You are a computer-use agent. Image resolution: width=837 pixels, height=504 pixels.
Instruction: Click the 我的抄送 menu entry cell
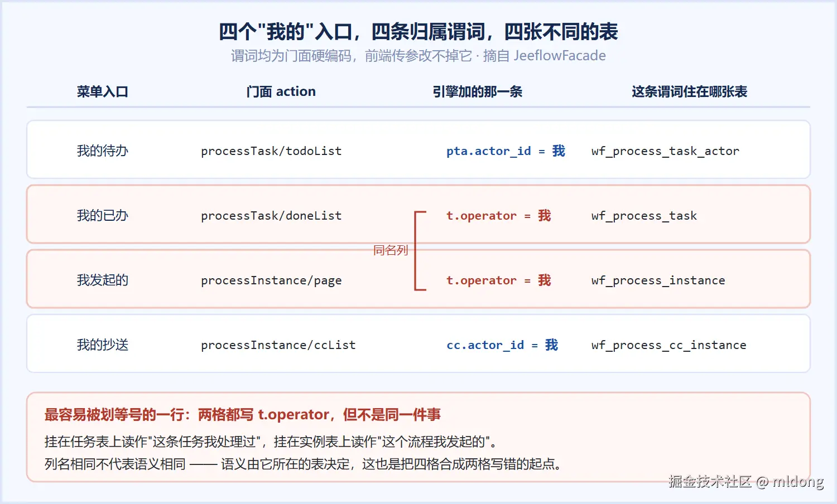tap(103, 345)
